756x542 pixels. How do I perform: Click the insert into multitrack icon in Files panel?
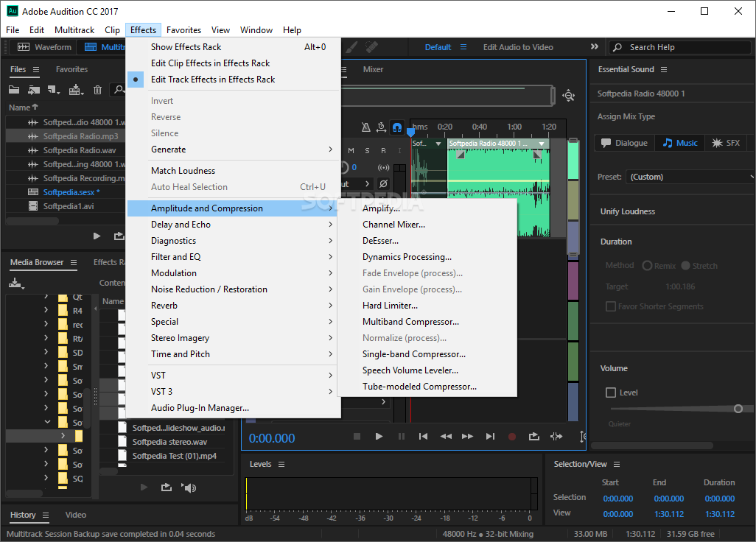[76, 90]
